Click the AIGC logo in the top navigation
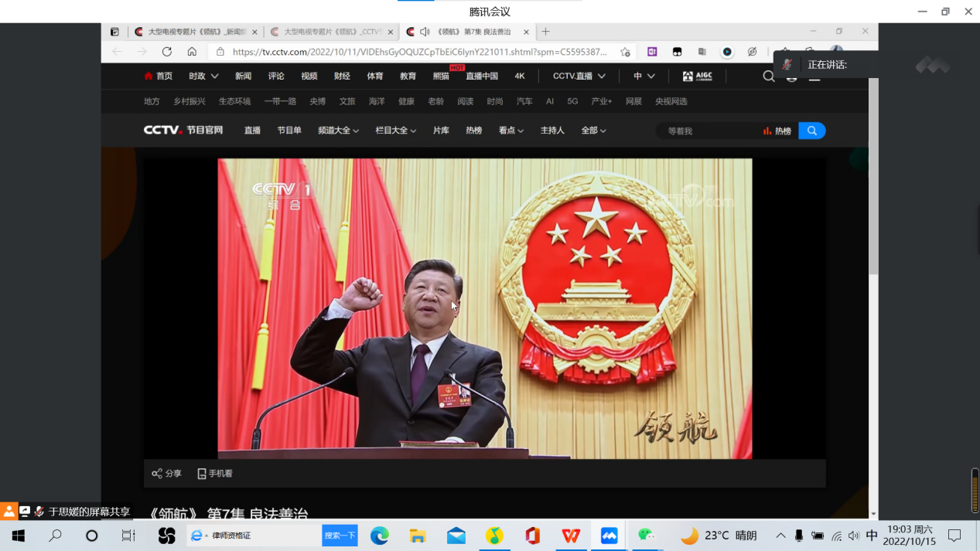 [697, 76]
